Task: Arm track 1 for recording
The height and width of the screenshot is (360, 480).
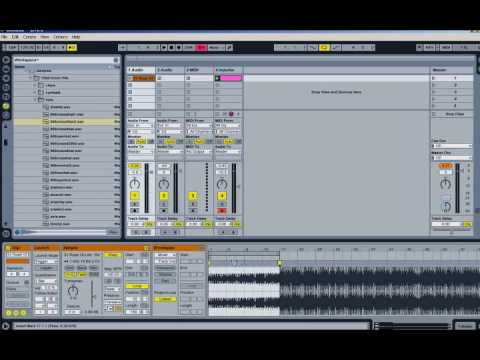Action: coord(135,211)
